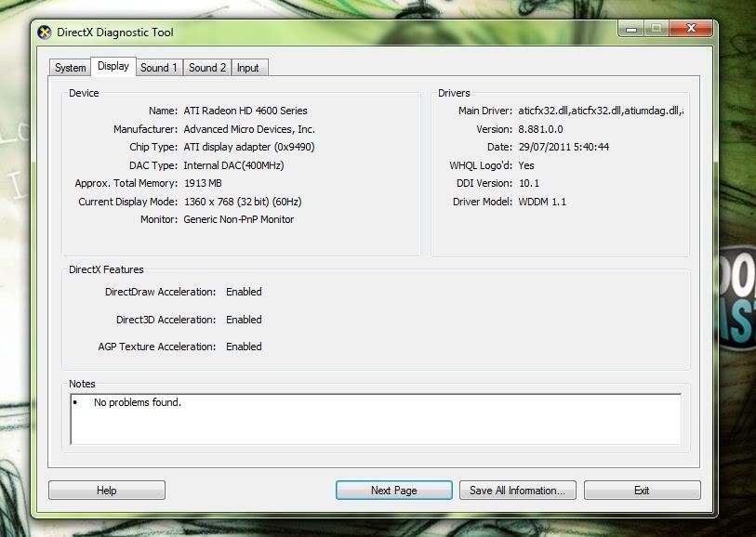This screenshot has height=537, width=756.
Task: Click the 'Device' group label
Action: pos(84,94)
